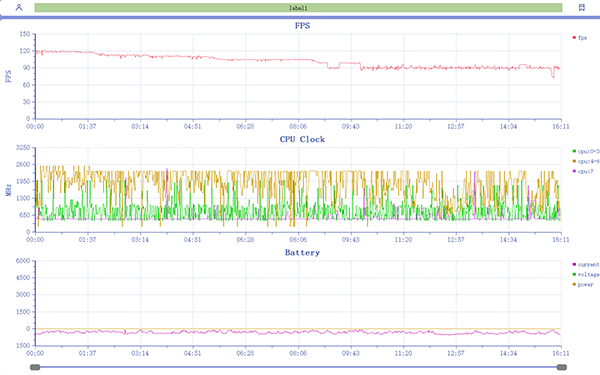Image resolution: width=600 pixels, height=375 pixels.
Task: Click the 04:51 tick under the Battery chart
Action: pyautogui.click(x=192, y=353)
